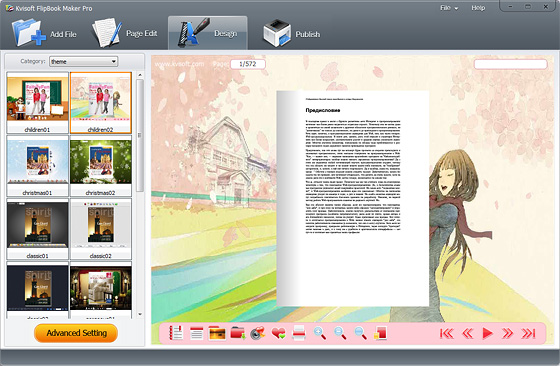
Task: Jump to the last page
Action: 529,333
